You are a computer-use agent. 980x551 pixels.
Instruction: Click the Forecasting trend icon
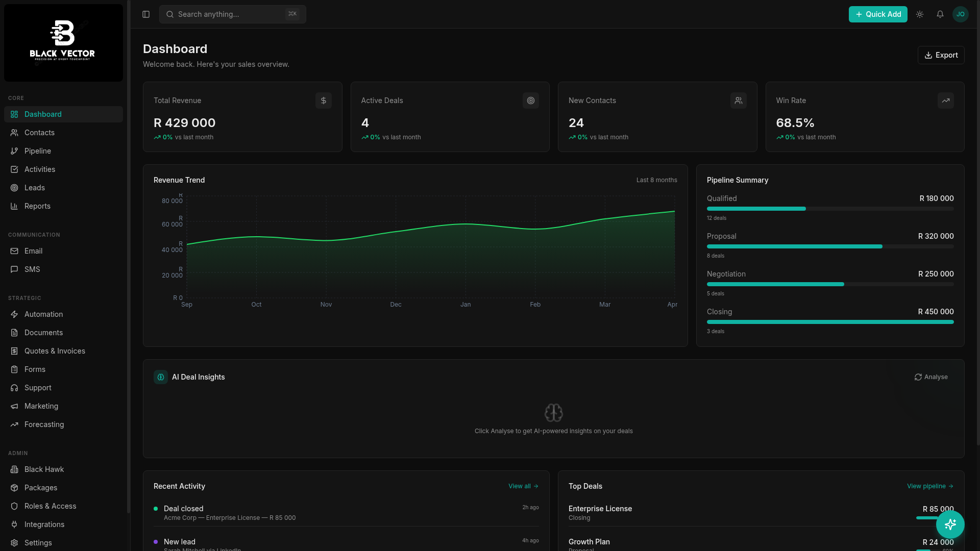14,424
